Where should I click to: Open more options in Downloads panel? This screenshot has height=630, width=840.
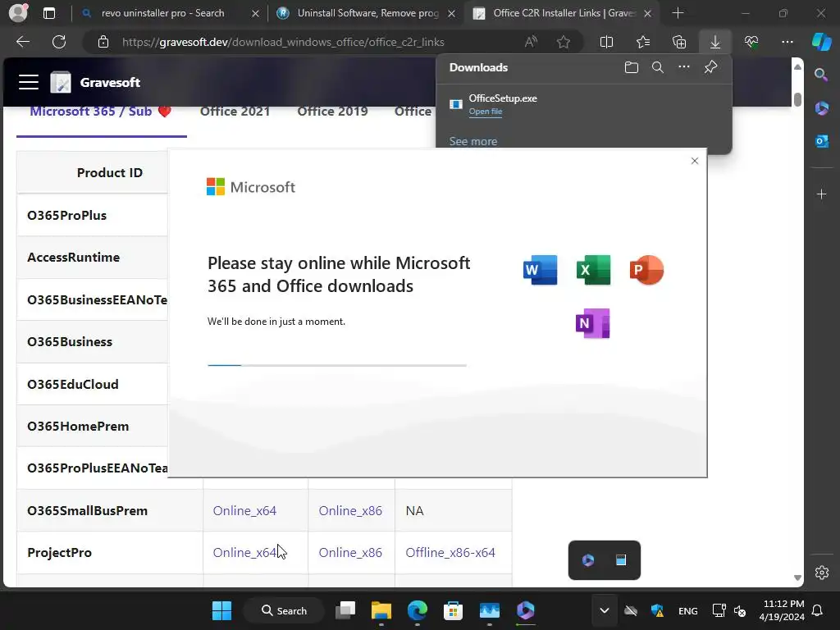684,67
